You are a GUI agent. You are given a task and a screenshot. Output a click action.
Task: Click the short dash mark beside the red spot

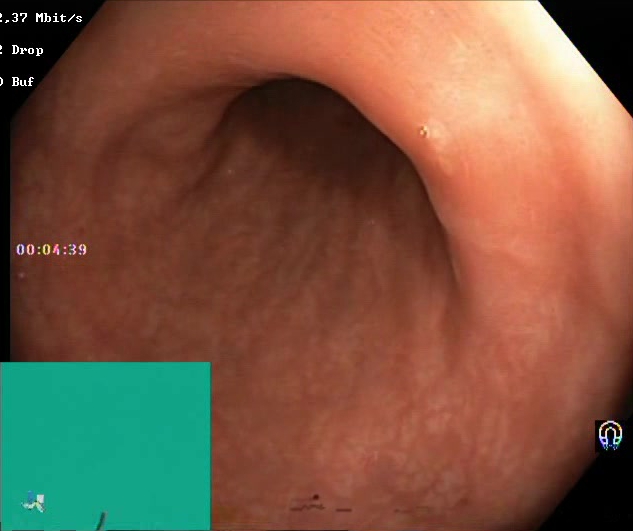click(344, 510)
